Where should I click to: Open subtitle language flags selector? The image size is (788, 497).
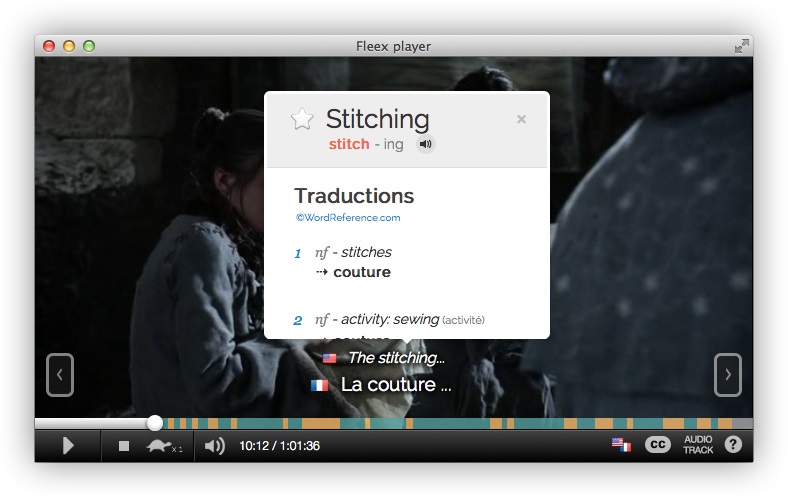621,445
